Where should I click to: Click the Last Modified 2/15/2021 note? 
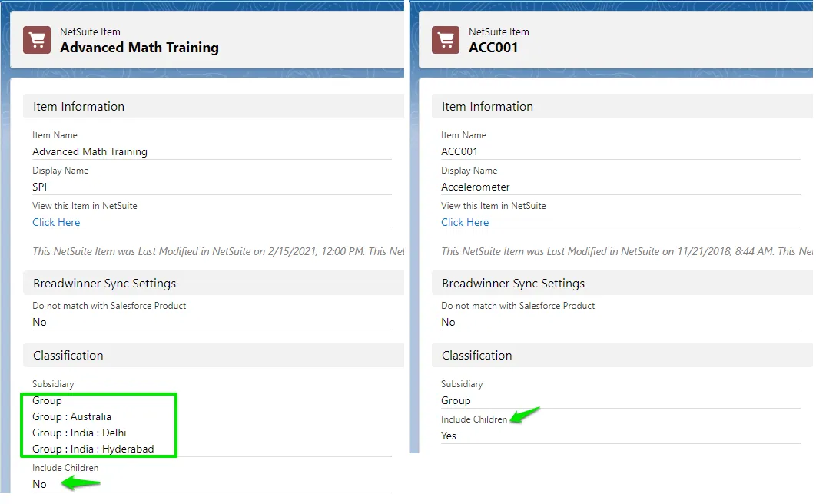(218, 251)
